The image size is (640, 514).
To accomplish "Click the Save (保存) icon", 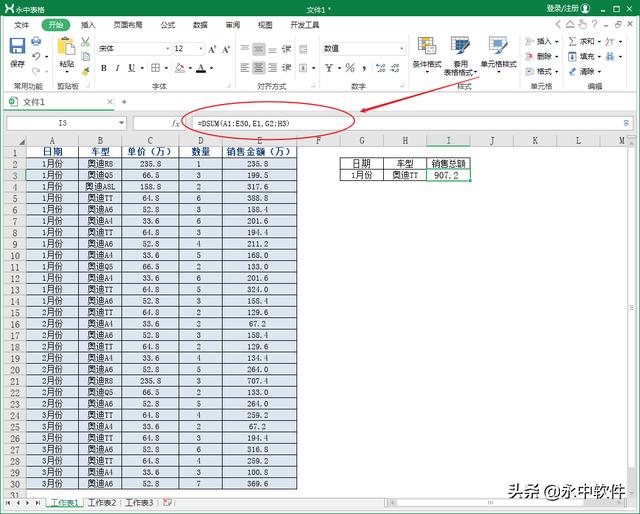I will click(17, 46).
